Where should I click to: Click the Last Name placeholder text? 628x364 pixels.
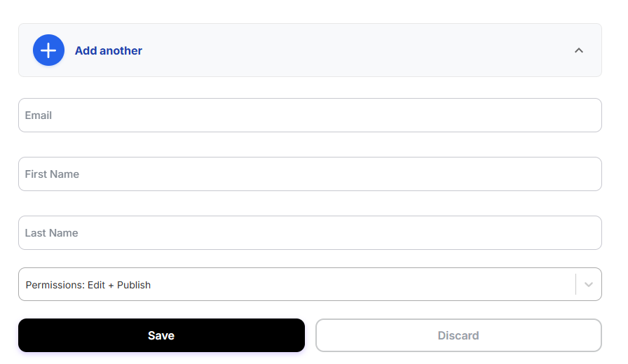click(x=51, y=233)
